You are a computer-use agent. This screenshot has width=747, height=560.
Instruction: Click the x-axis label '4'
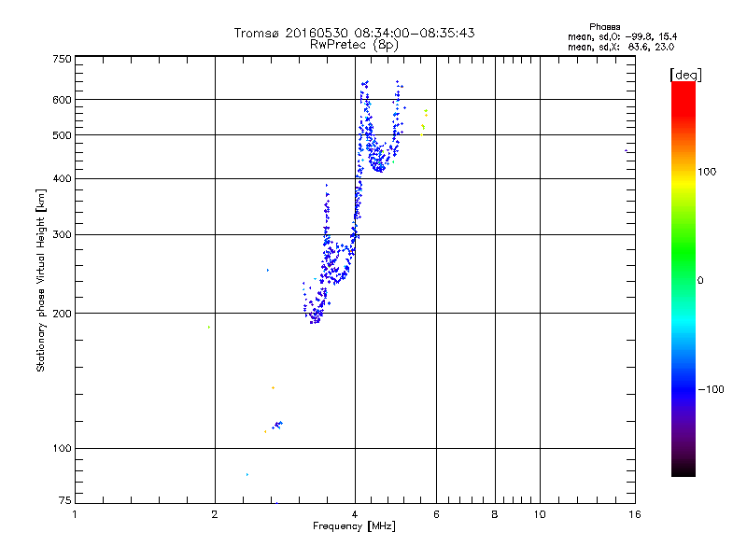(x=355, y=514)
